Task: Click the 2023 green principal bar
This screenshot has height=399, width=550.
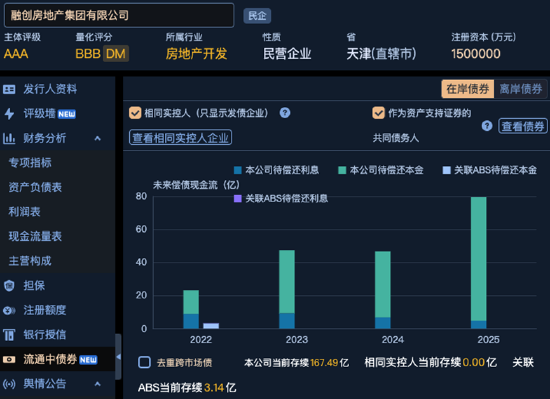Action: click(287, 282)
